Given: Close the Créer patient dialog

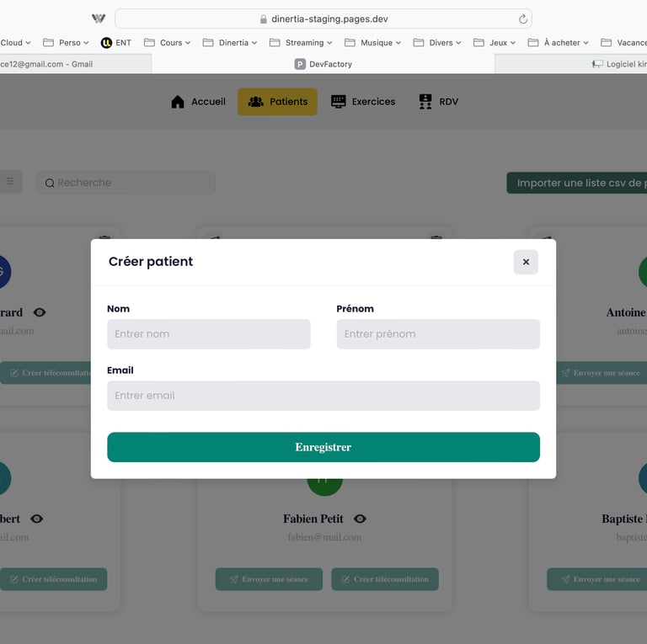Looking at the screenshot, I should (x=526, y=262).
